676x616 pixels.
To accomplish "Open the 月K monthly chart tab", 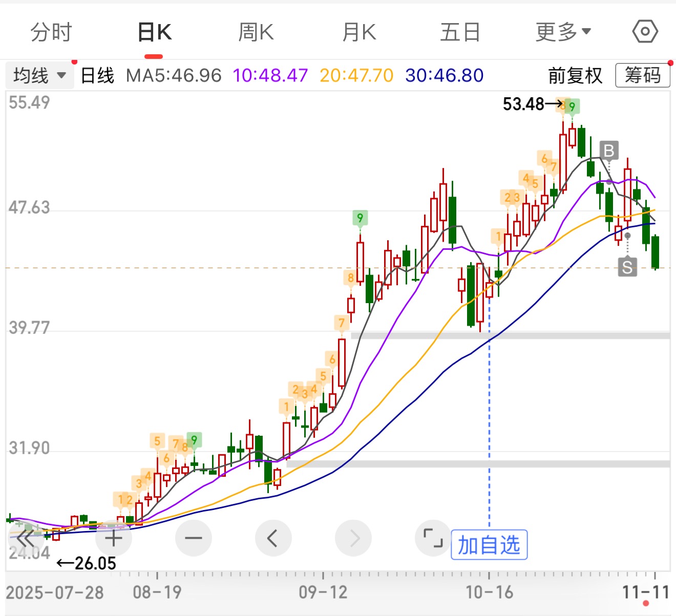I will pyautogui.click(x=359, y=32).
